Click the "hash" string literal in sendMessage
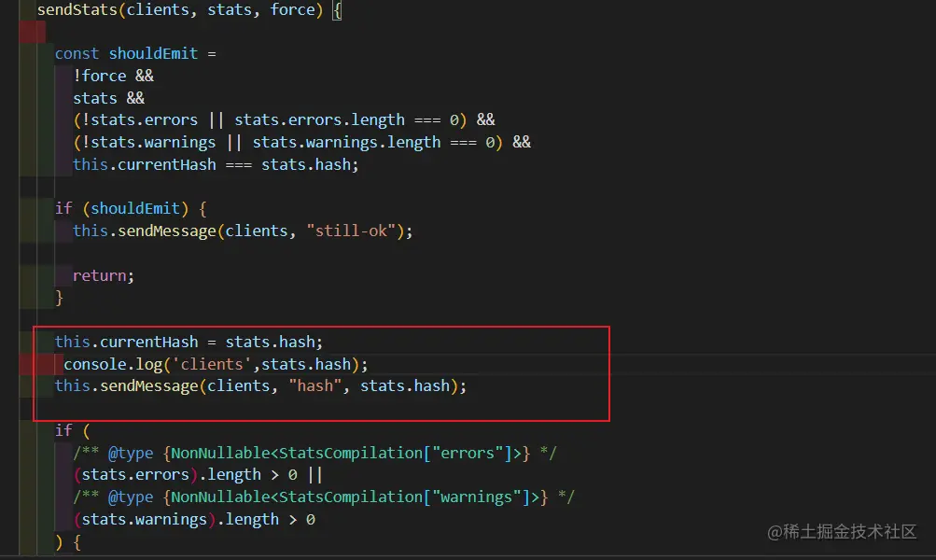936x560 pixels. (315, 385)
